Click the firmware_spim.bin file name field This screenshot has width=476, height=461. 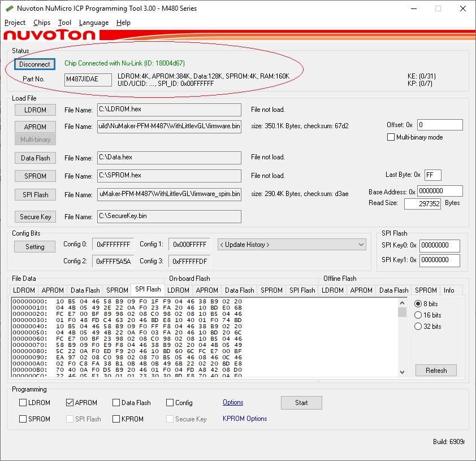coord(169,194)
